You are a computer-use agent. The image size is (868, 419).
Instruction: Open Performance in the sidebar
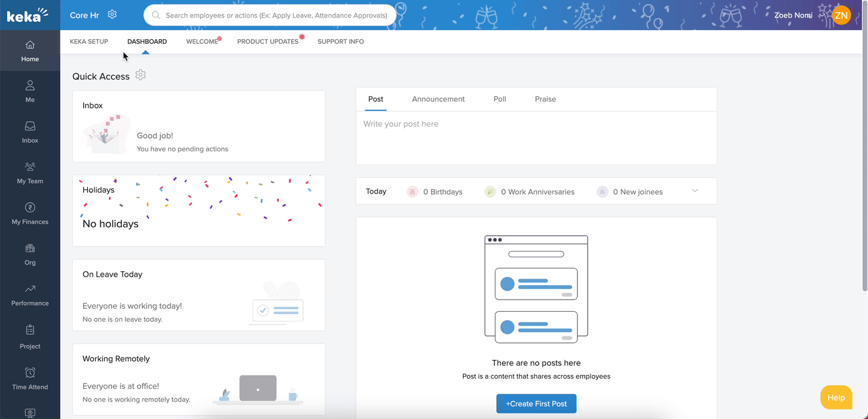(30, 295)
